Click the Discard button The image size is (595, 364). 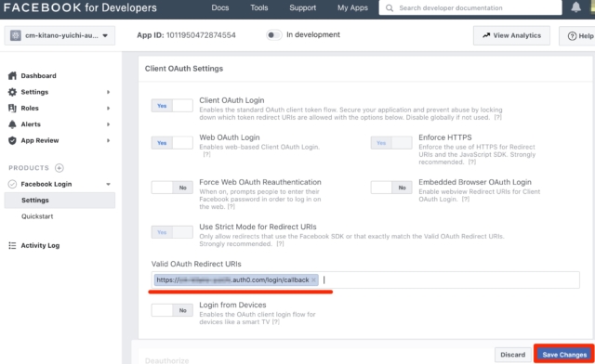coord(512,355)
